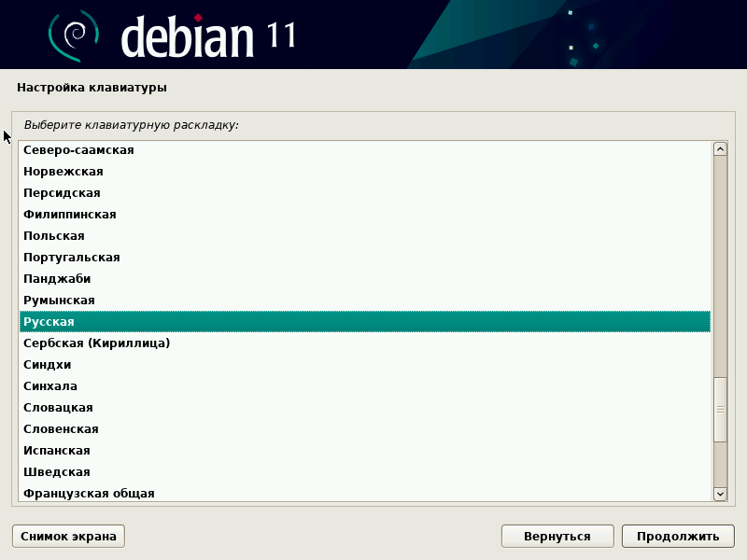Select the Португальская layout
Viewport: 747px width, 560px height.
click(x=93, y=257)
